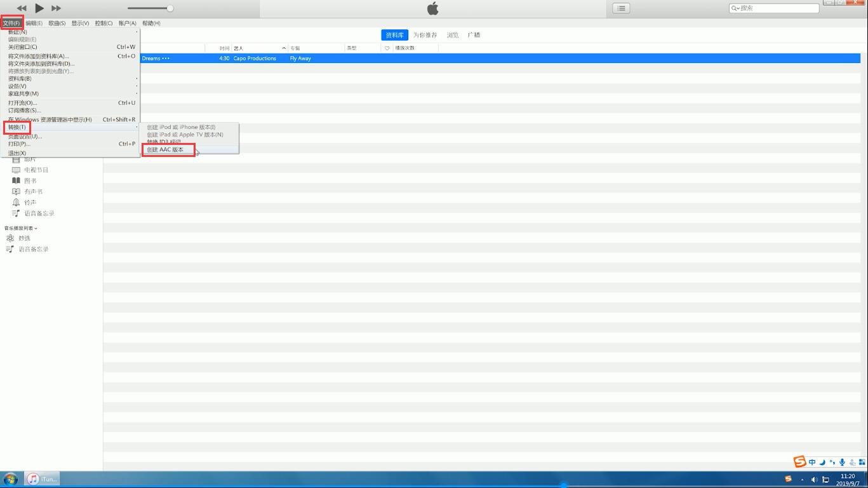Click the Sogou input S logo
868x488 pixels.
point(800,462)
